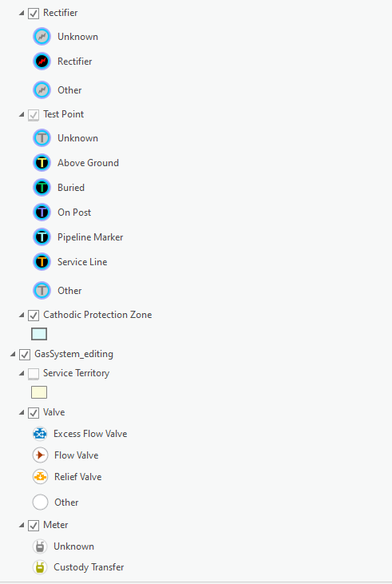The height and width of the screenshot is (584, 392).
Task: Collapse the Valve layer arrow
Action: pyautogui.click(x=22, y=413)
